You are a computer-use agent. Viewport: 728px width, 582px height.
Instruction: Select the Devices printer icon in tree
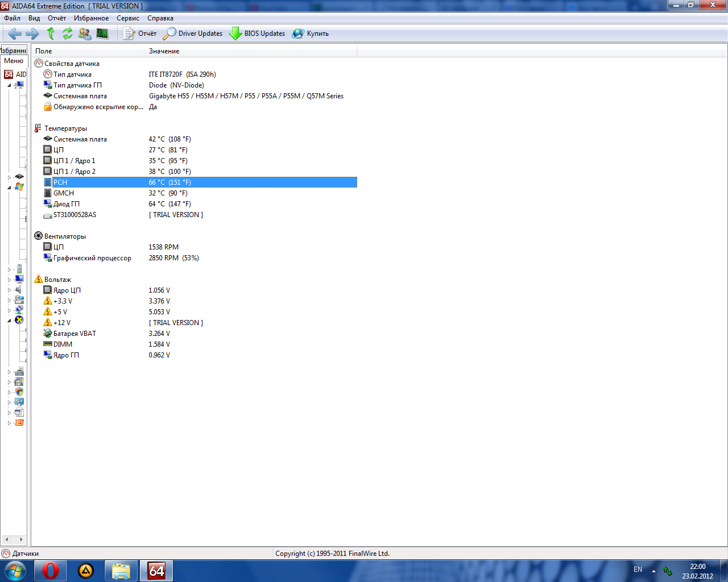[19, 371]
